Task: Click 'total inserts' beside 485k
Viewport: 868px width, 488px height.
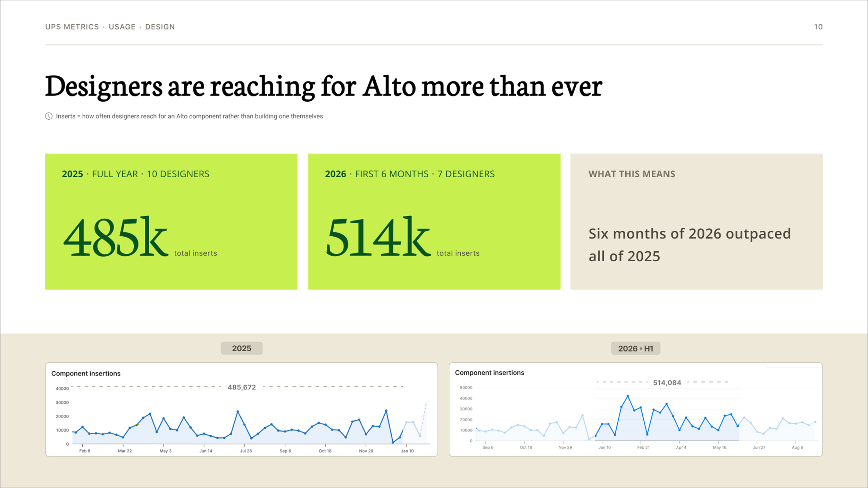Action: pos(195,253)
